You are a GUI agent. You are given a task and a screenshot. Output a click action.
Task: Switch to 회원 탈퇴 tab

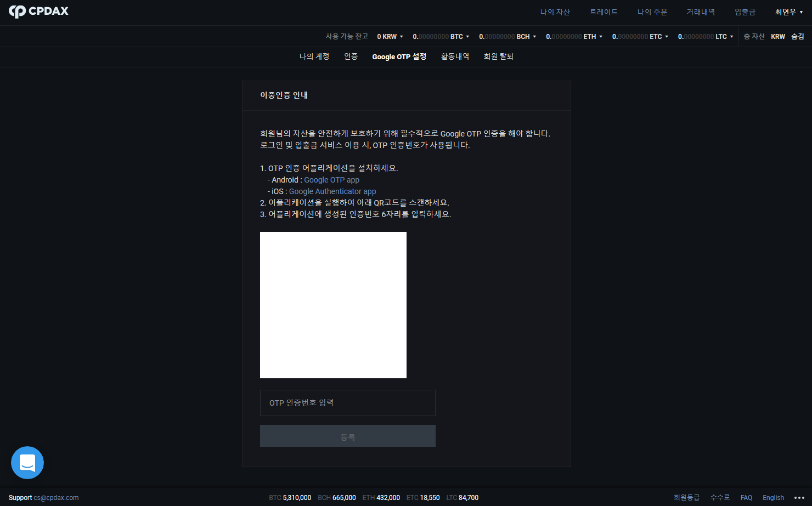(499, 56)
